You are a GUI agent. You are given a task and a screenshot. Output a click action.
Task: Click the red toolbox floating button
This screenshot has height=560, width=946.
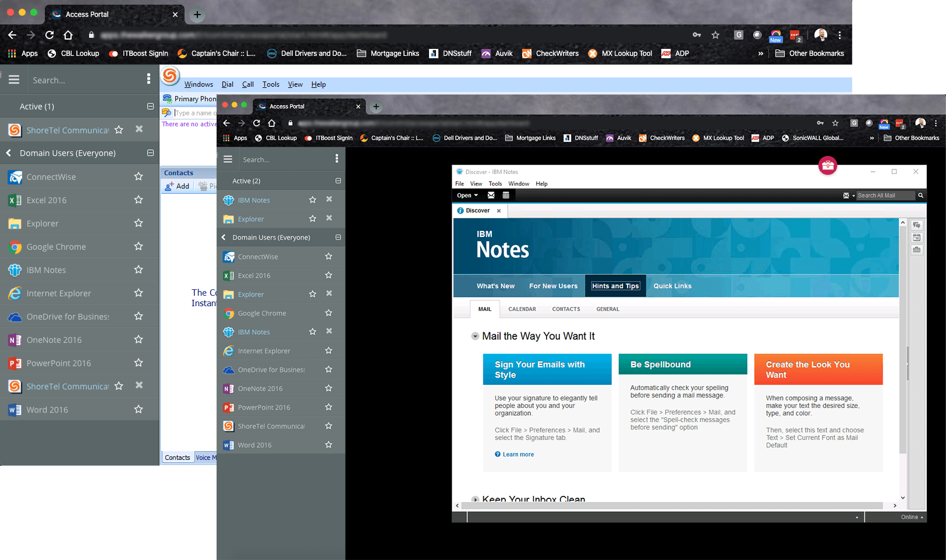827,165
